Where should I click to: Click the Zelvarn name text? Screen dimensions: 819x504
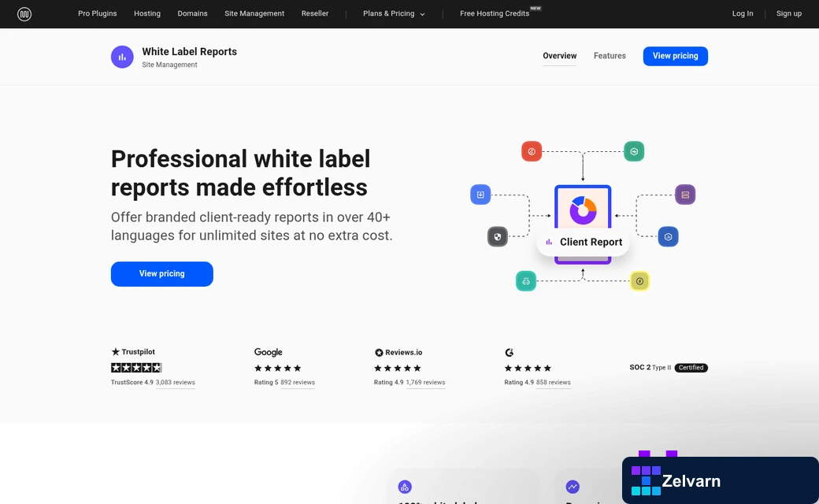(x=691, y=481)
